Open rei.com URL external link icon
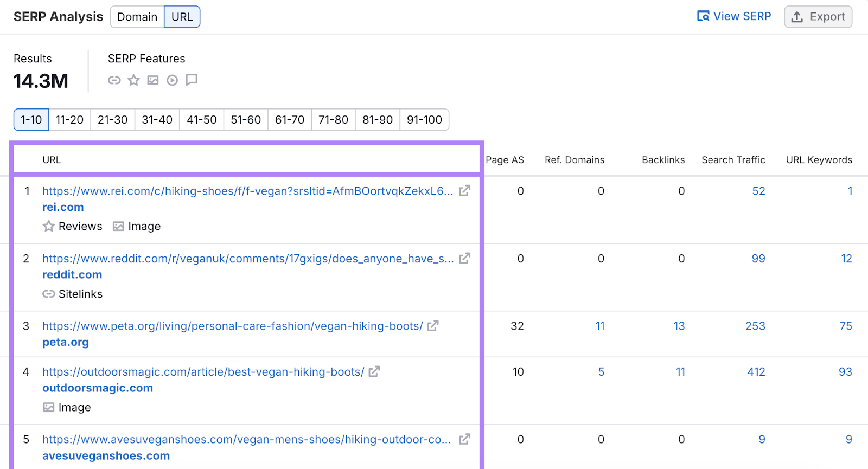The image size is (868, 469). pos(464,191)
